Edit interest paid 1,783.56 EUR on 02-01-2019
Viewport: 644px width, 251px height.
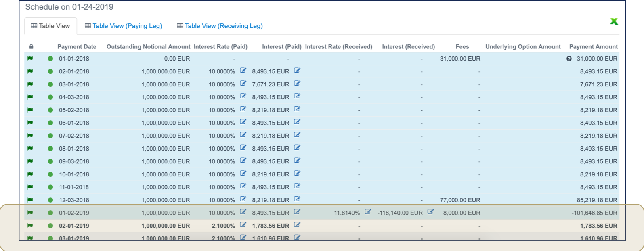click(x=297, y=225)
